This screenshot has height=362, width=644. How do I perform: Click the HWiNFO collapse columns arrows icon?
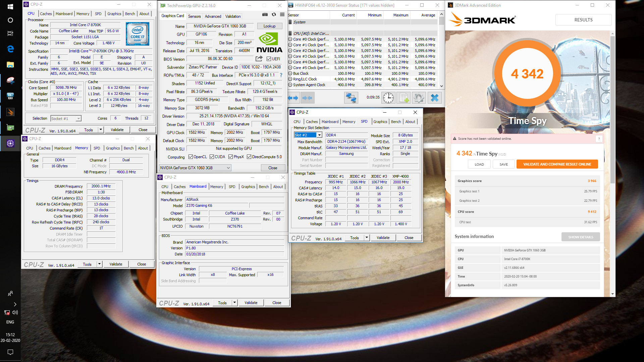coord(307,98)
